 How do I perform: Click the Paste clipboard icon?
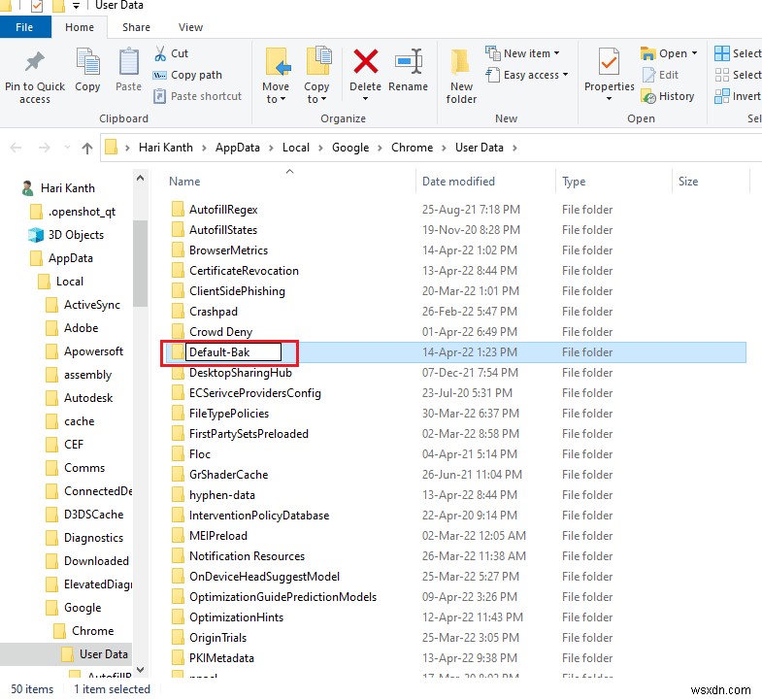(x=129, y=62)
